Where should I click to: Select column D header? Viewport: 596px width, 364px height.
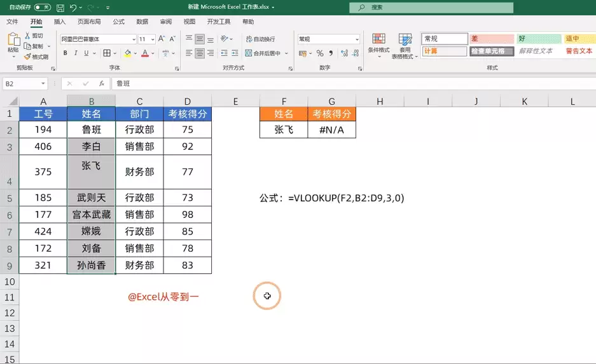click(x=188, y=102)
